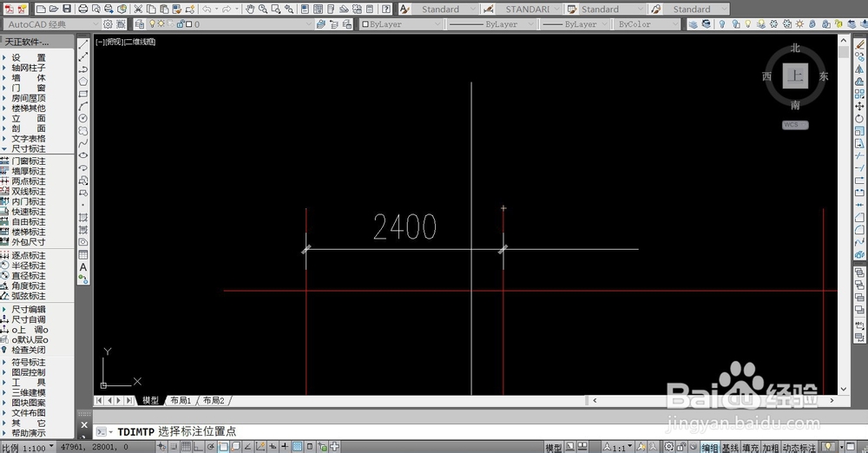Select the Pan hand tool
This screenshot has width=868, height=453.
tap(250, 9)
